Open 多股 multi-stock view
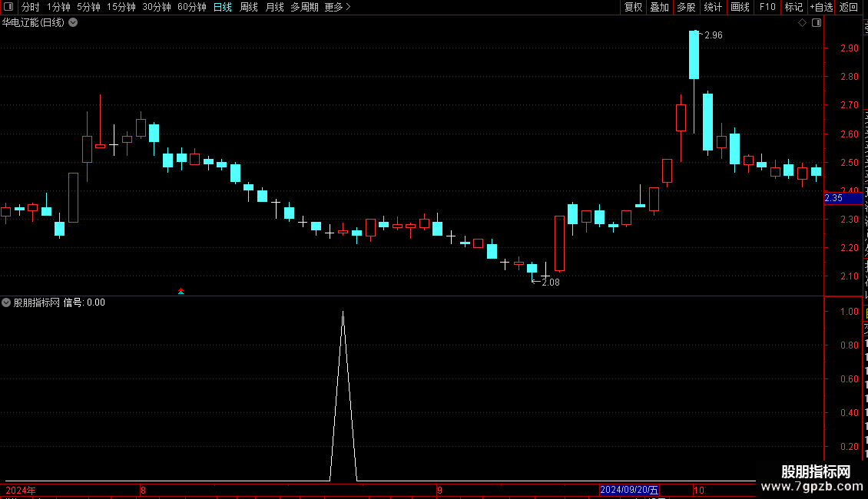 point(687,7)
